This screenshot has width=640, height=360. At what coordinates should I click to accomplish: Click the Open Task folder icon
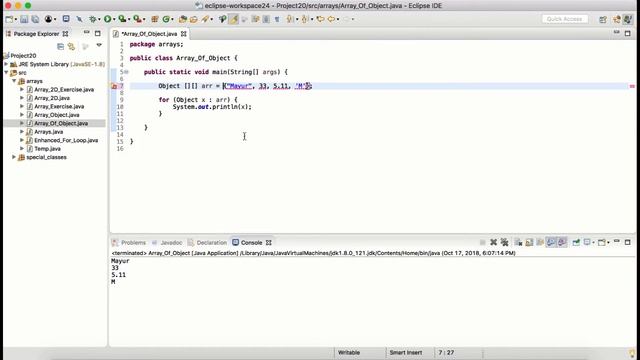tap(193, 19)
